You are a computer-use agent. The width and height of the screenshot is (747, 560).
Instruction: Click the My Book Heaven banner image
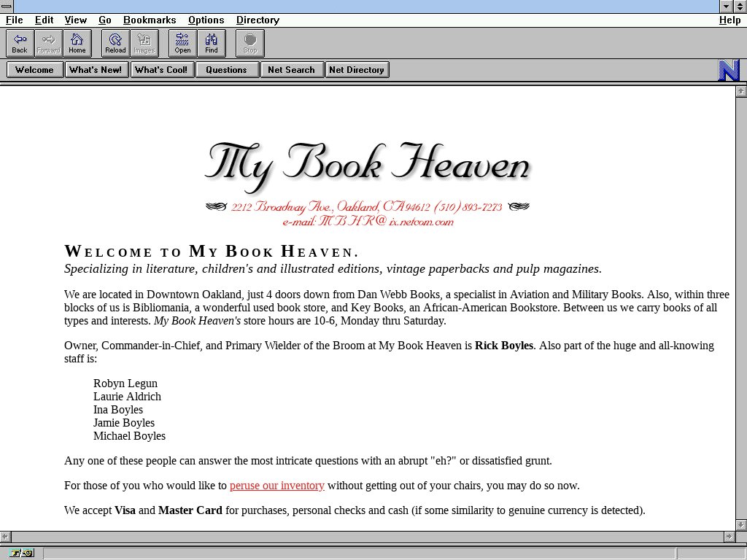[368, 182]
